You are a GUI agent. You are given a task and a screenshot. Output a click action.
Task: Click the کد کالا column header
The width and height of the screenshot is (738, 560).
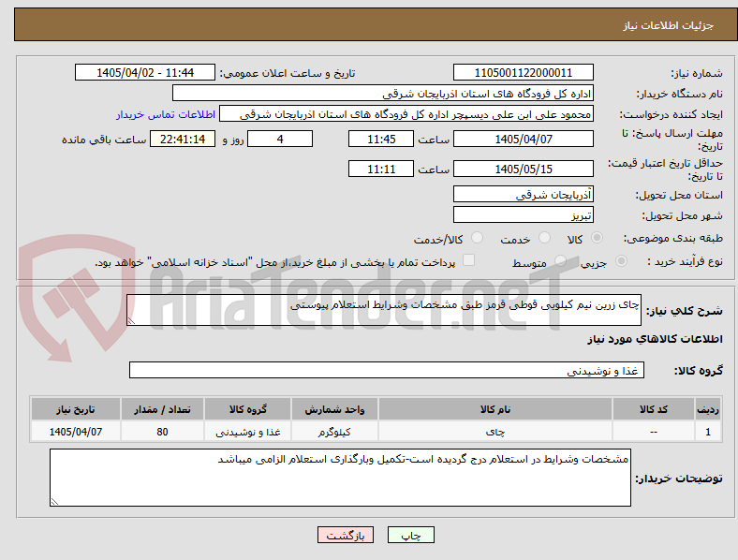[x=654, y=409]
